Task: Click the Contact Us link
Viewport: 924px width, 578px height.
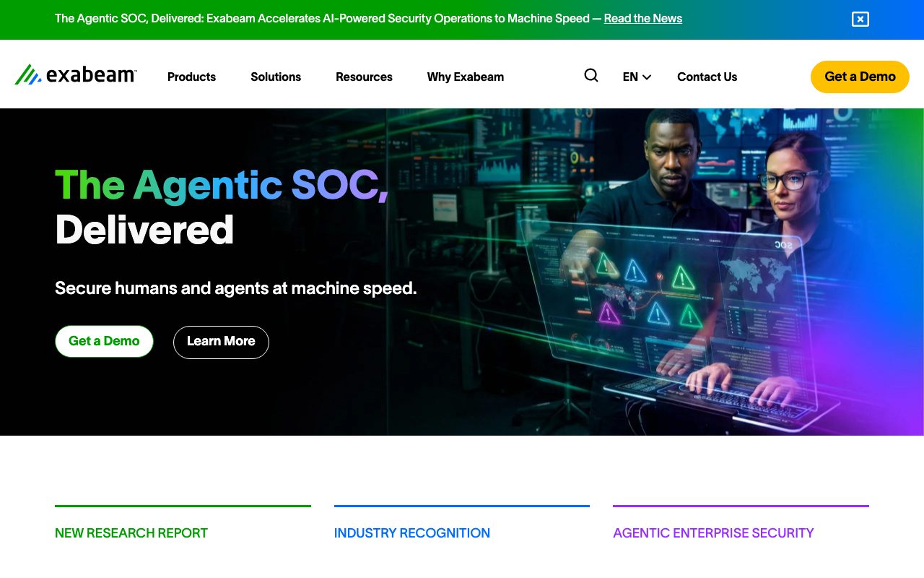Action: tap(707, 77)
